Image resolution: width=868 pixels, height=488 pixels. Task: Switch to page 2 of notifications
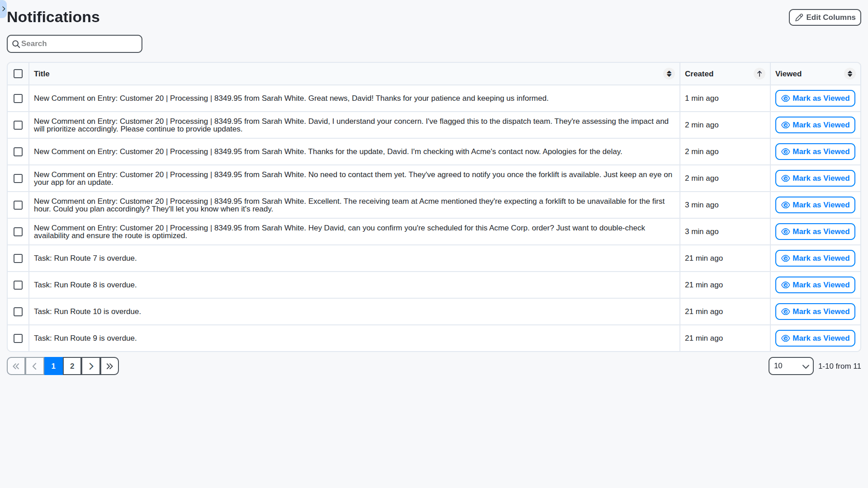tap(72, 366)
